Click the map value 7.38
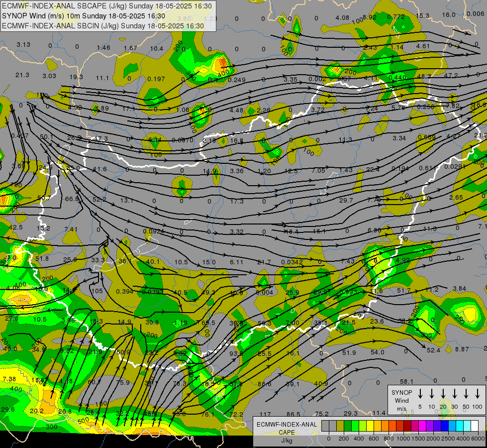The image size is (487, 448). [9, 379]
